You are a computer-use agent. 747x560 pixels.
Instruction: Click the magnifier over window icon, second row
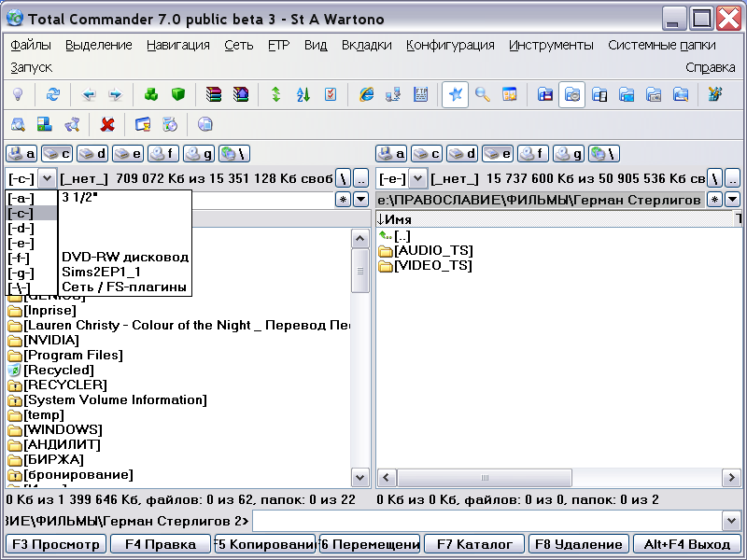coord(18,125)
